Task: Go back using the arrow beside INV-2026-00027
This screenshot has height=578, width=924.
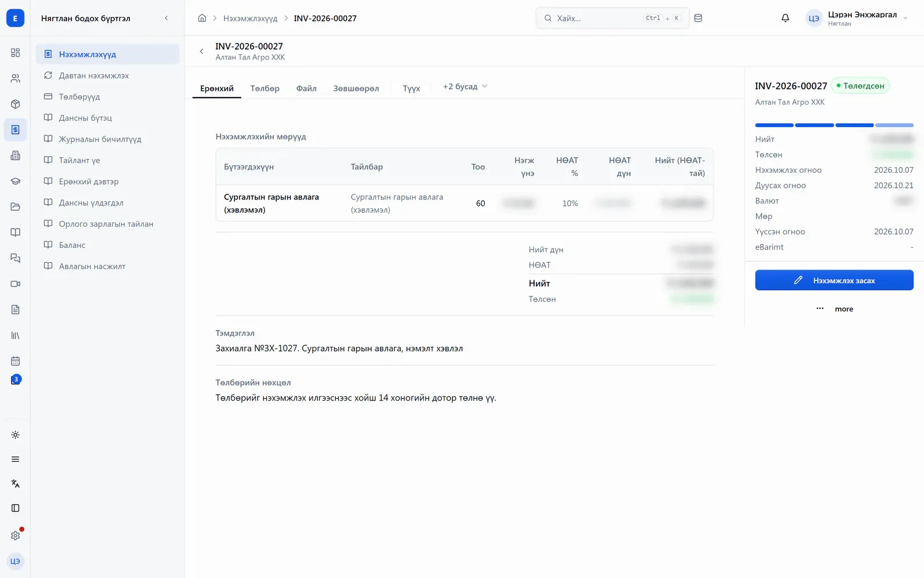Action: coord(202,51)
